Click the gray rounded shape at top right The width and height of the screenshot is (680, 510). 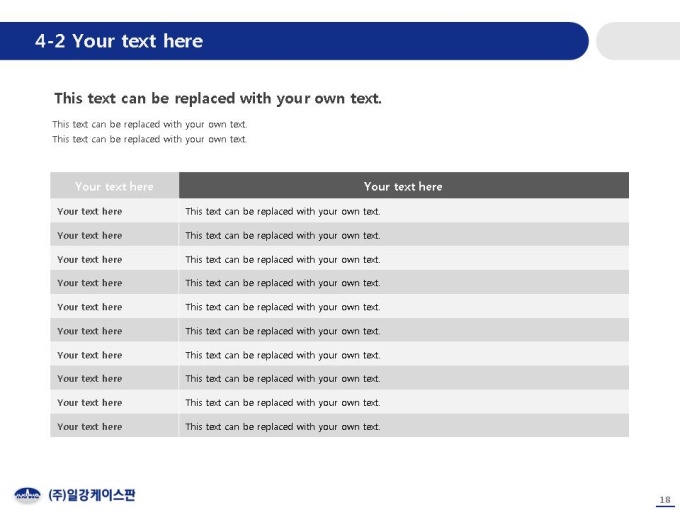coord(638,41)
